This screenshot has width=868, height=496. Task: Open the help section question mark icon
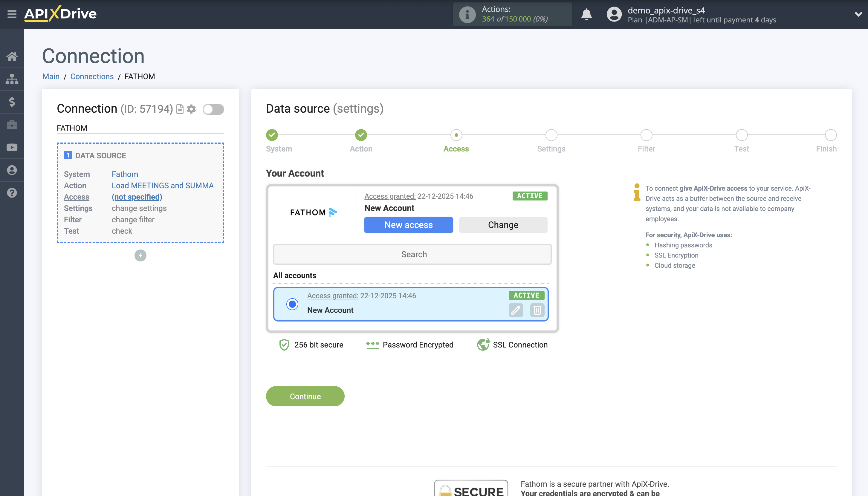pos(12,192)
